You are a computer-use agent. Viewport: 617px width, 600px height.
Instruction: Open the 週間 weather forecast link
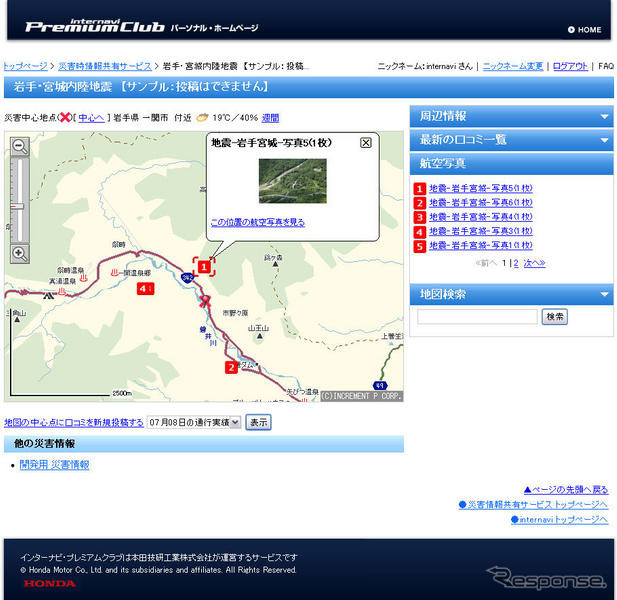(270, 118)
